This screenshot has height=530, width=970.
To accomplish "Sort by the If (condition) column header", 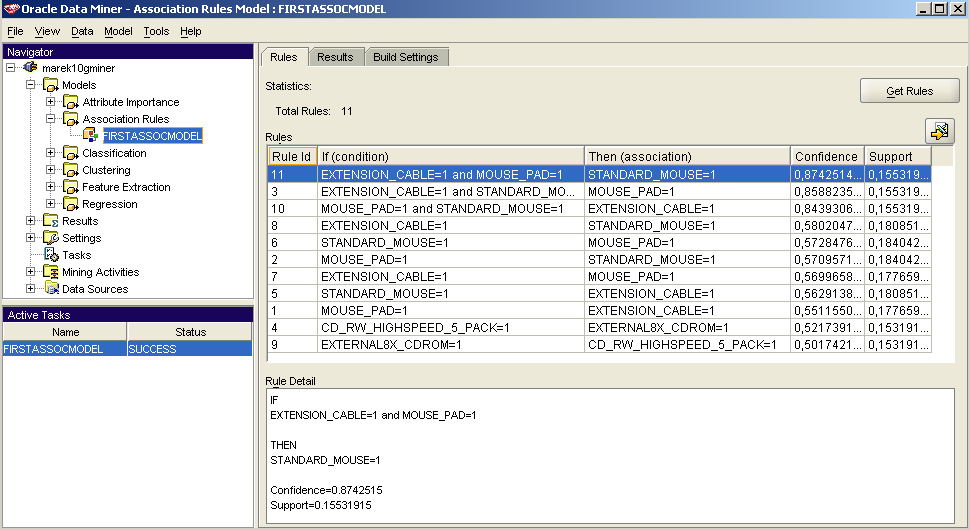I will [451, 156].
